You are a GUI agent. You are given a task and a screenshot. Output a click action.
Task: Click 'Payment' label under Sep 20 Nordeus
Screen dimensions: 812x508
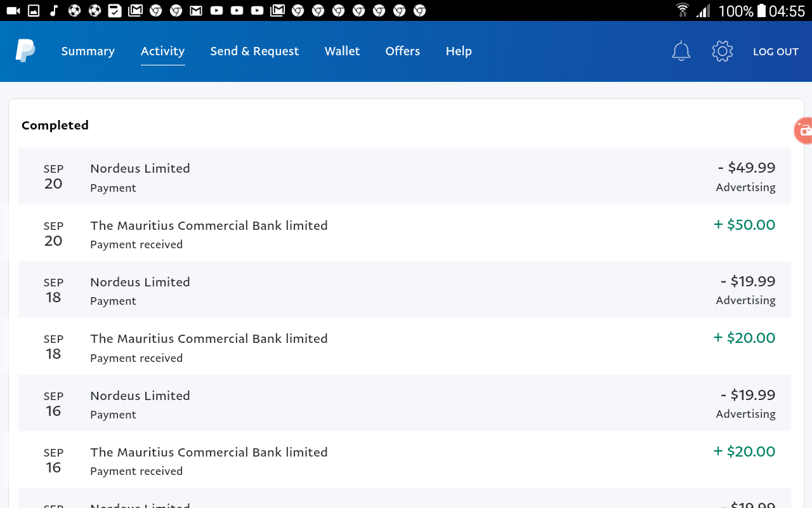[x=113, y=188]
